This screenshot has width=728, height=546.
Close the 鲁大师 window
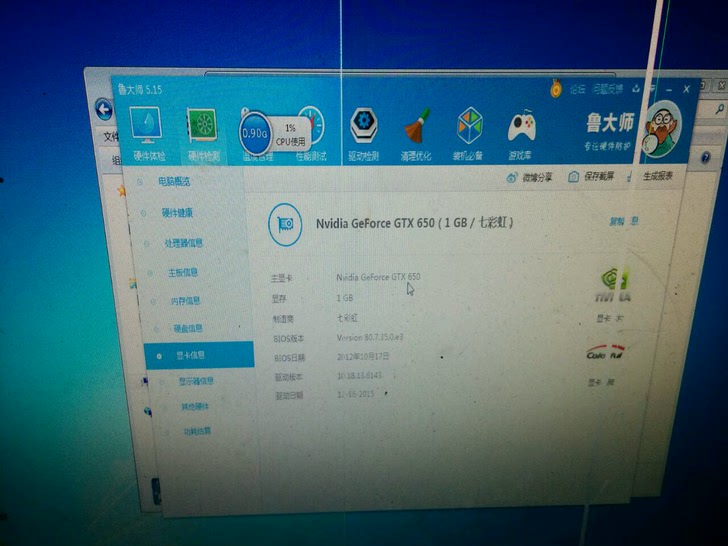pos(686,89)
